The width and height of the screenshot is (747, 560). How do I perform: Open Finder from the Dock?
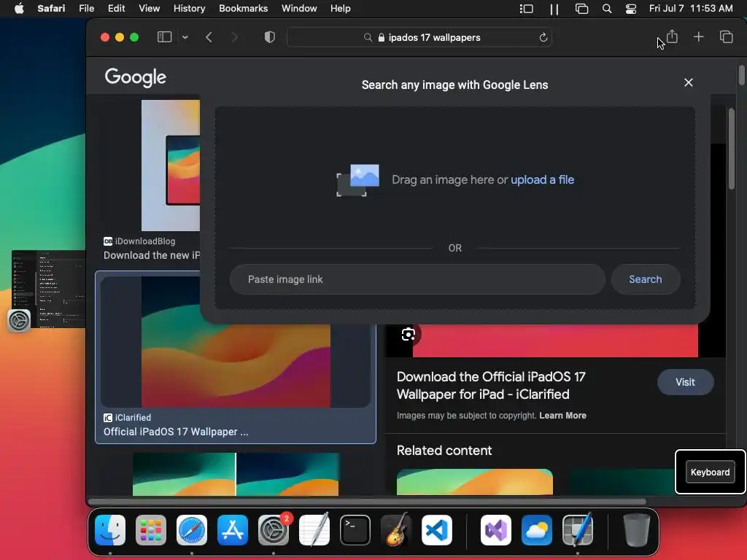pos(110,530)
